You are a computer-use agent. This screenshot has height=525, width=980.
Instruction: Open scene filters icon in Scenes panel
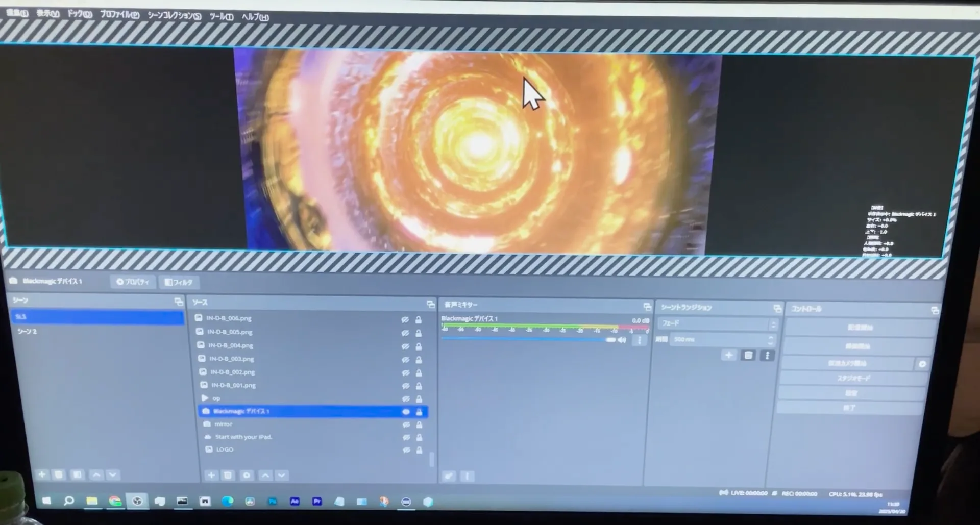point(77,474)
